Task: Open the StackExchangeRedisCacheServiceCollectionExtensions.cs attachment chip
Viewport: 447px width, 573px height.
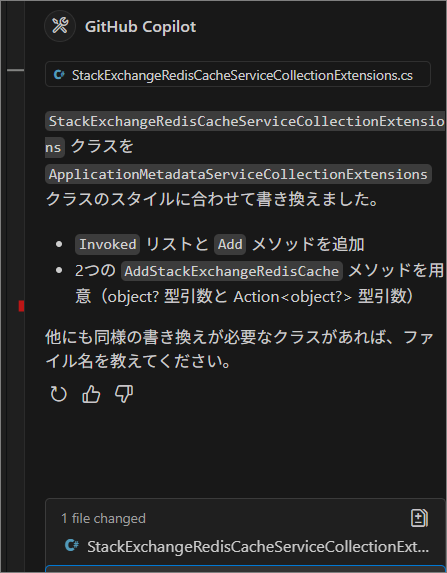Action: 238,75
